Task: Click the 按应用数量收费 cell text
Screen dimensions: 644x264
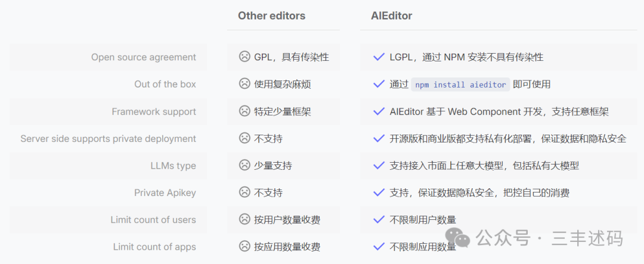Action: coord(287,247)
